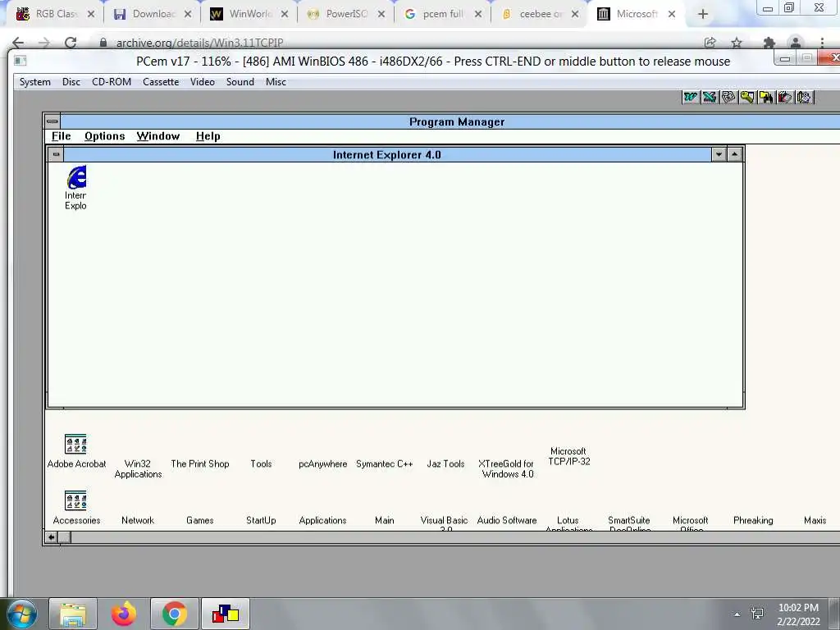
Task: Click the red books toolbar icon
Action: point(784,97)
